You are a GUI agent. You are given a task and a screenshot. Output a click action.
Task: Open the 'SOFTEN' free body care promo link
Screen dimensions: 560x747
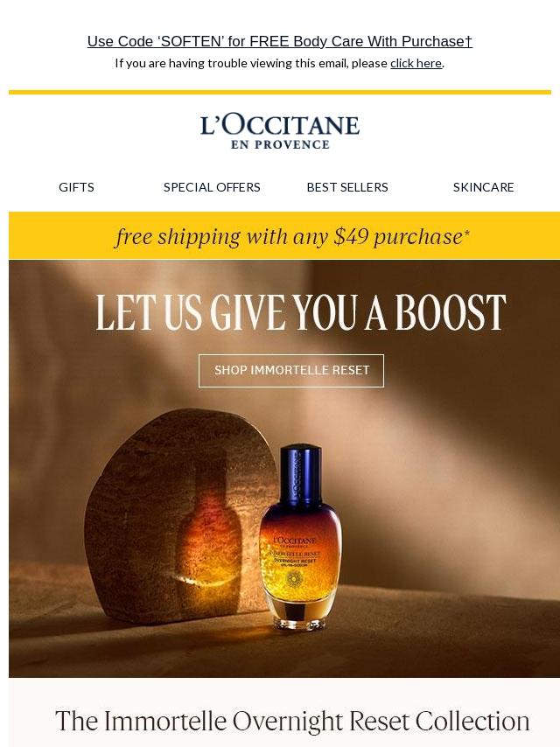280,41
